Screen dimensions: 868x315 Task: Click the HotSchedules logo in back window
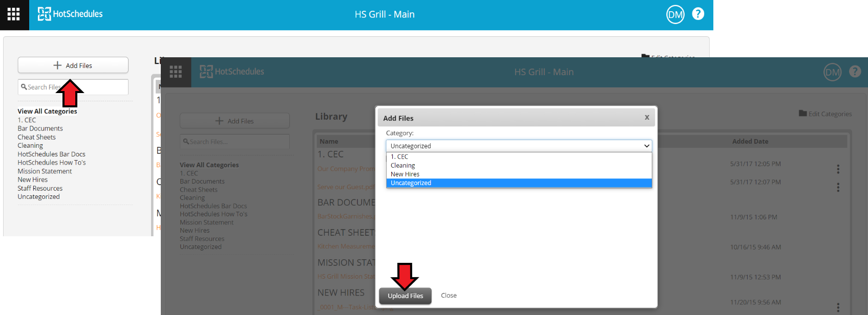tap(70, 14)
